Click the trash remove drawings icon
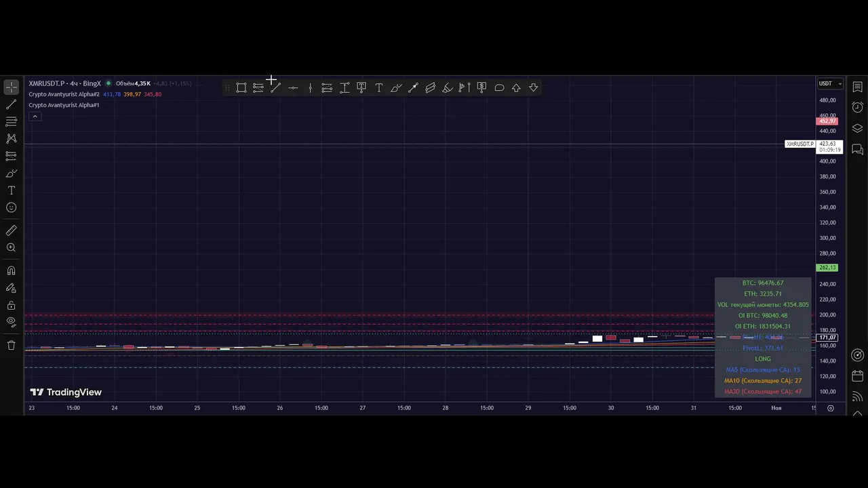The width and height of the screenshot is (868, 488). [x=12, y=346]
